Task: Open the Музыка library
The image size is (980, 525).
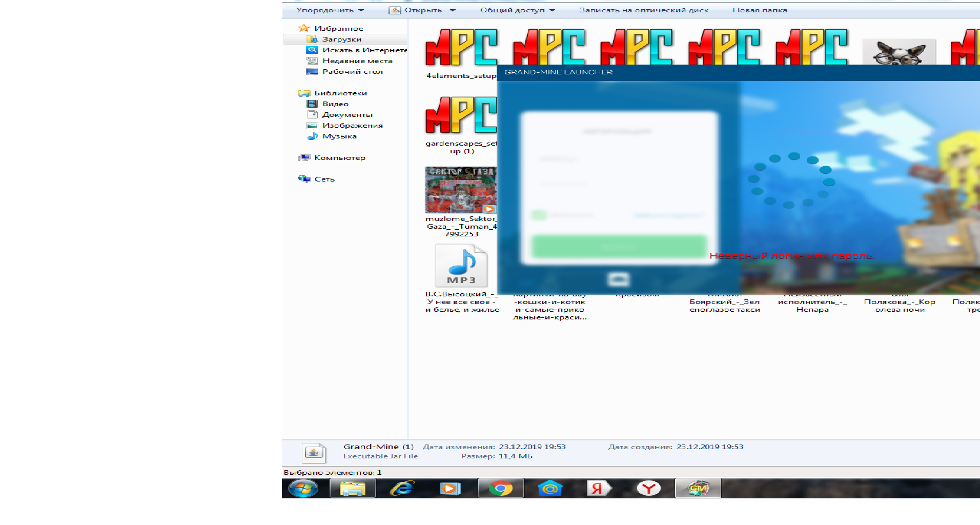Action: tap(339, 136)
